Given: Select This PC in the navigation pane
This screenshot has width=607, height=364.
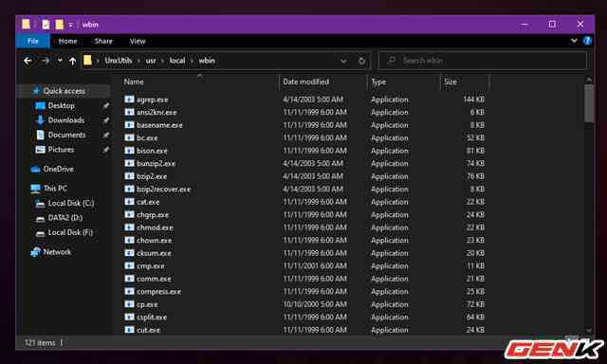Looking at the screenshot, I should (55, 189).
